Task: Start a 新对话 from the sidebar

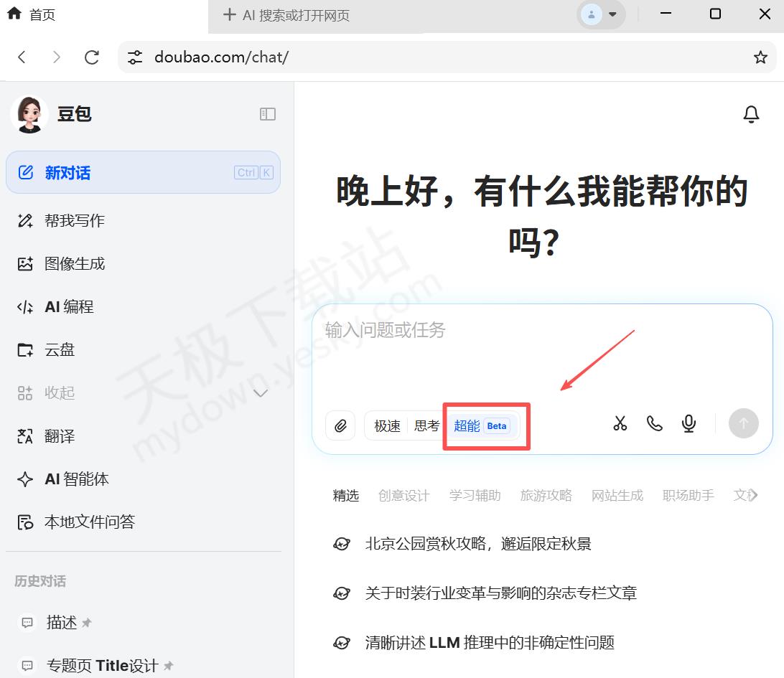Action: (x=143, y=172)
